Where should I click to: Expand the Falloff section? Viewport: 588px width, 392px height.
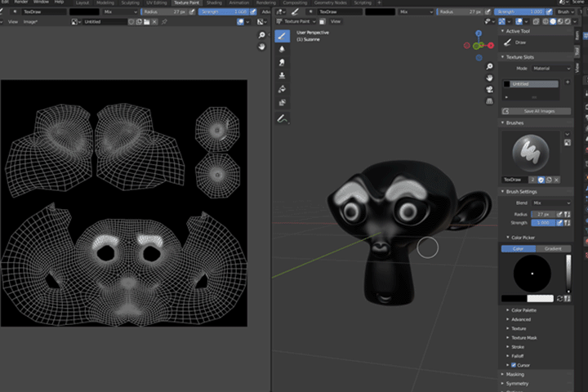[517, 356]
